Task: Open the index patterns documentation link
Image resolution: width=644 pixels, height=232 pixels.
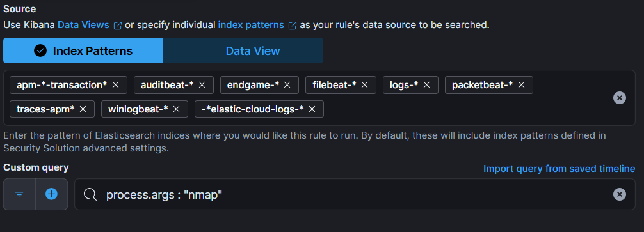Action: [x=251, y=25]
